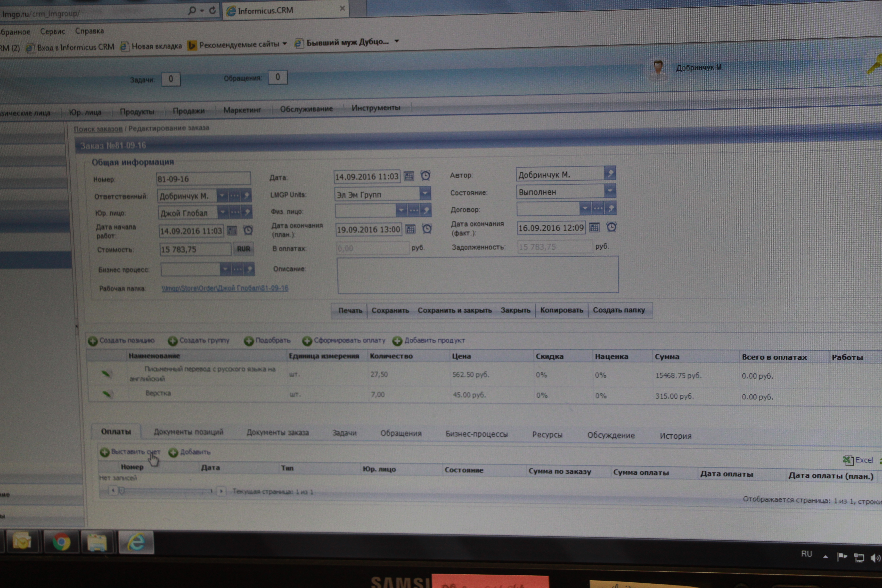Expand the Ответственный dropdown arrow

tap(222, 195)
